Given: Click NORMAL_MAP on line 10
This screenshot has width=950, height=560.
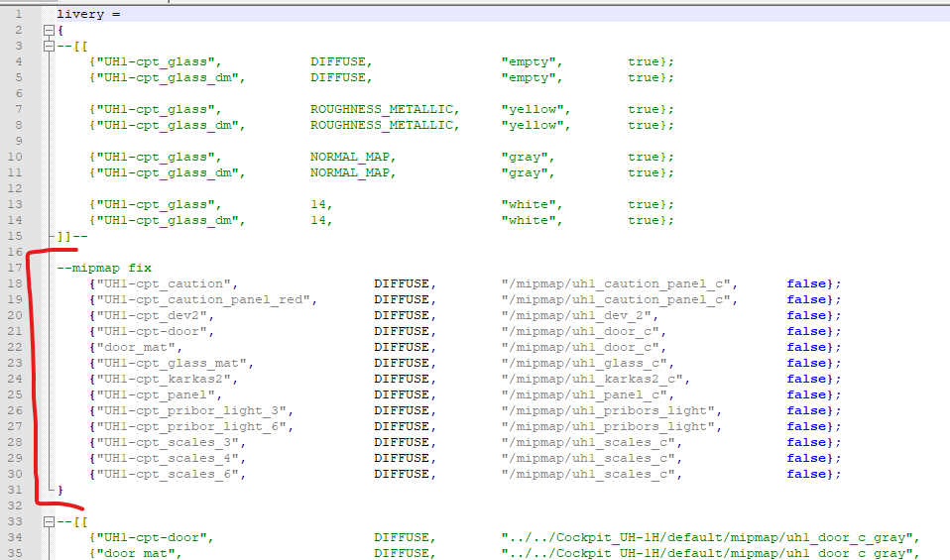Looking at the screenshot, I should pos(350,157).
